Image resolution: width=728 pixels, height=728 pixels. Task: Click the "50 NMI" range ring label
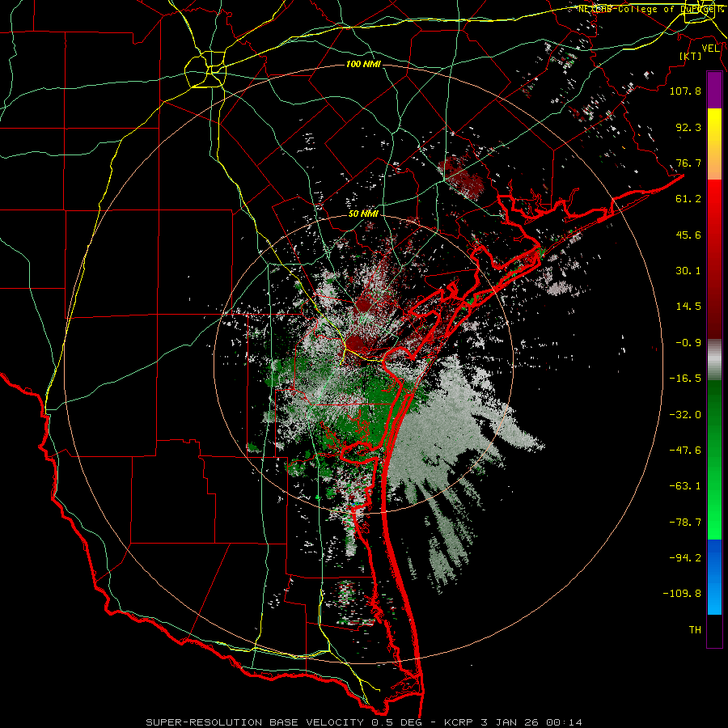pos(363,214)
